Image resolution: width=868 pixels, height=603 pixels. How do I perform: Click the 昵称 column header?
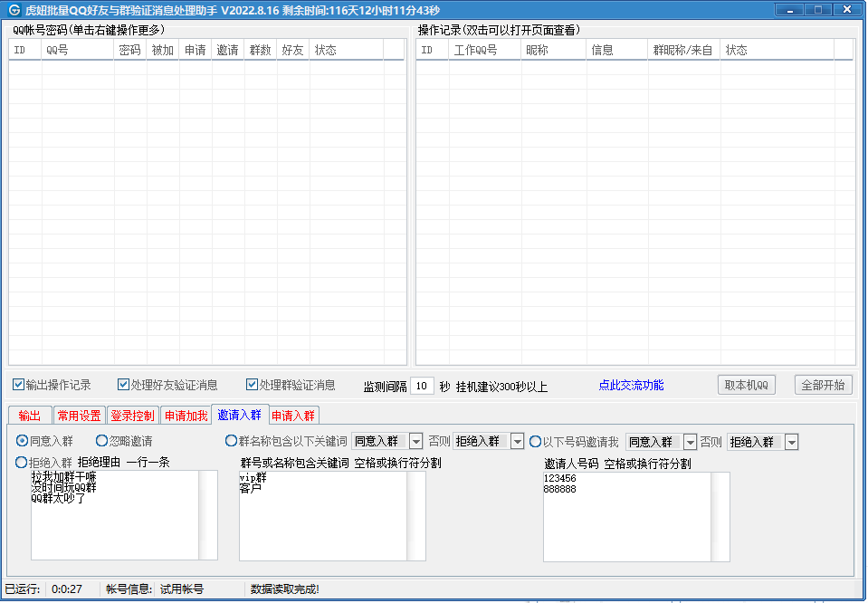(554, 50)
